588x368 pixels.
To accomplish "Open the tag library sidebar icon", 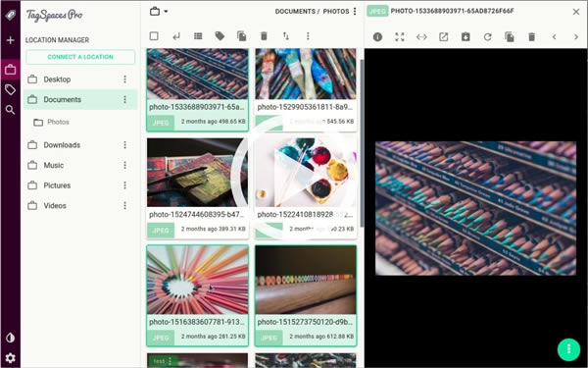I will coord(10,89).
